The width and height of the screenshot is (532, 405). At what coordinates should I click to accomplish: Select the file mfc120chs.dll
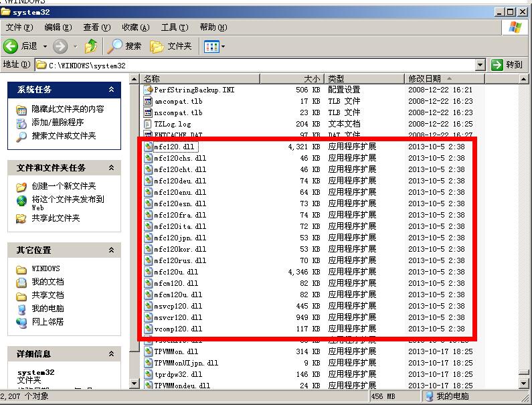point(180,158)
